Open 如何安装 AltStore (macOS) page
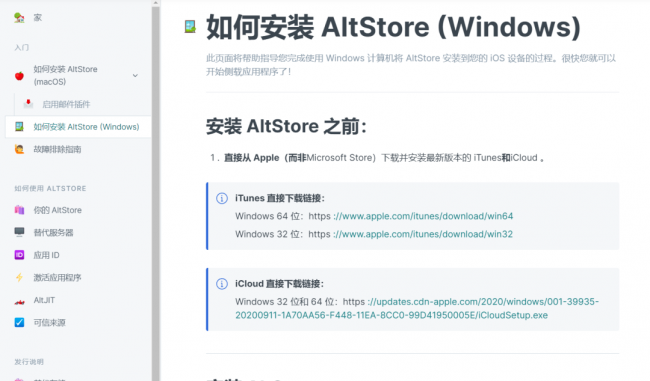The width and height of the screenshot is (650, 381). click(x=65, y=75)
